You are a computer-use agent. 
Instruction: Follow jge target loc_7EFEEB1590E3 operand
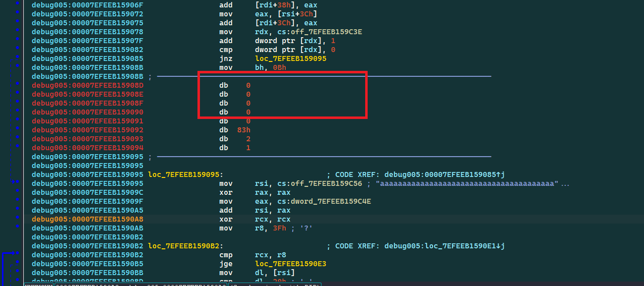pyautogui.click(x=290, y=264)
